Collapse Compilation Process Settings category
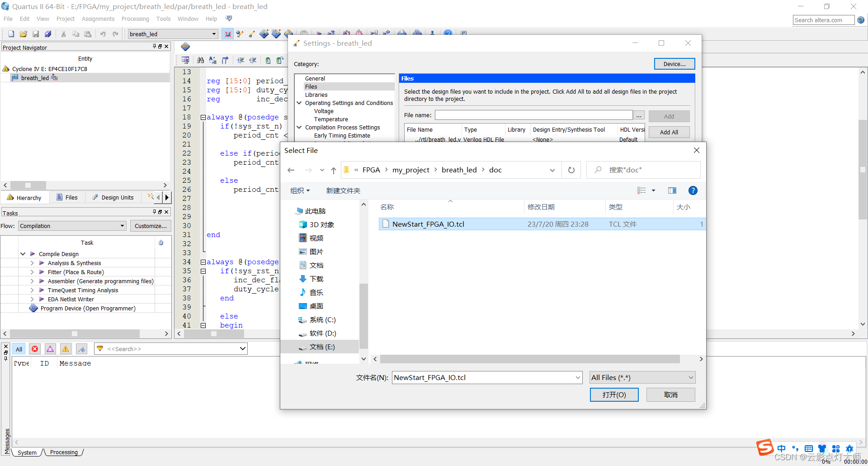The image size is (868, 466). point(299,127)
